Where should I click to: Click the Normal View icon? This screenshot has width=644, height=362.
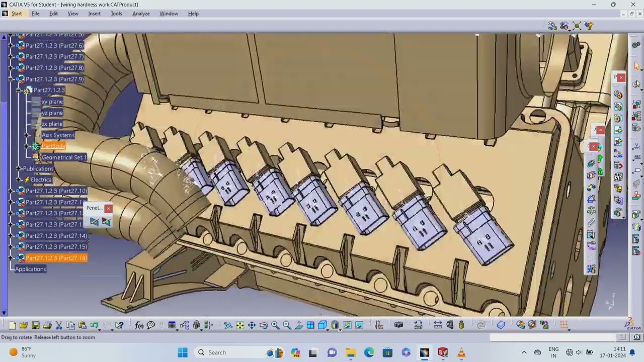[x=298, y=325]
